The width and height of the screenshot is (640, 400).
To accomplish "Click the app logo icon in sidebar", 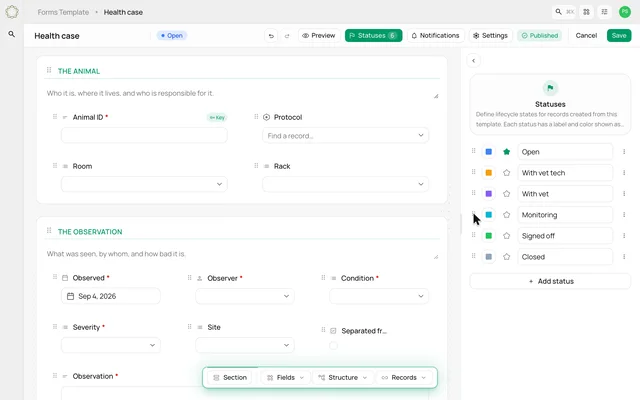I will coord(12,12).
